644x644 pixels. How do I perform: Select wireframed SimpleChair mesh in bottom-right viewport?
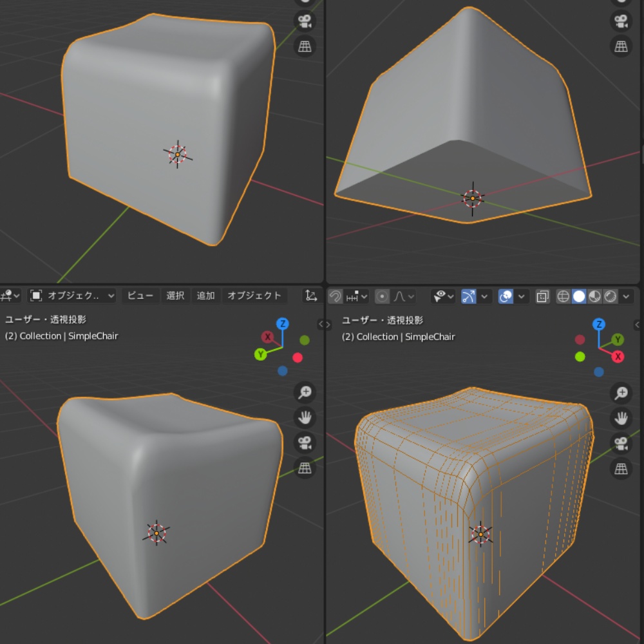475,513
